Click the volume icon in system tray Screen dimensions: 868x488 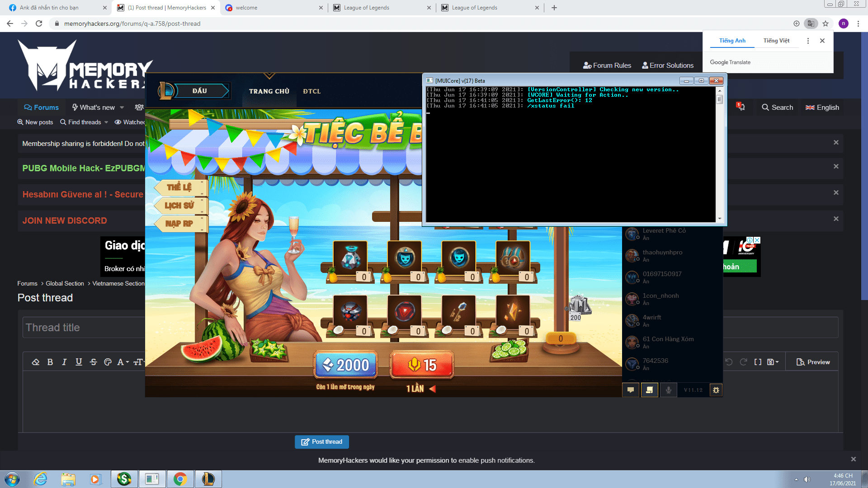pyautogui.click(x=807, y=479)
